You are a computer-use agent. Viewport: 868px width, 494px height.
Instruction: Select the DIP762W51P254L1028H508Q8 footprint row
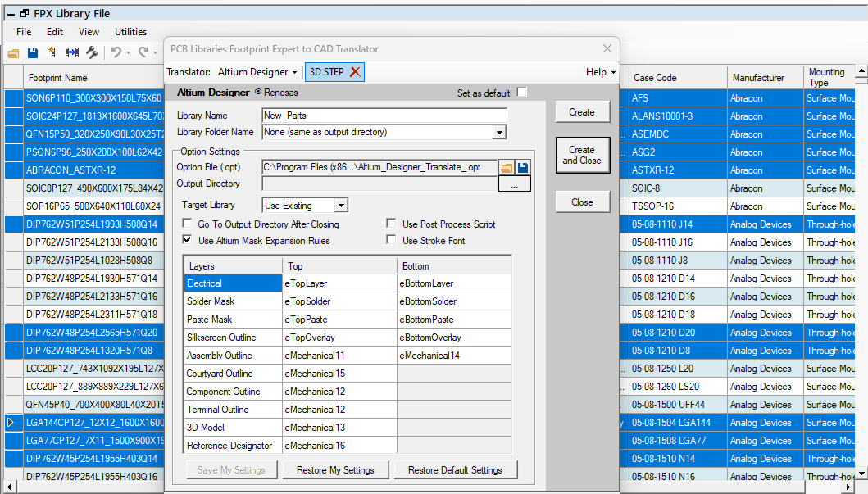[x=93, y=261]
